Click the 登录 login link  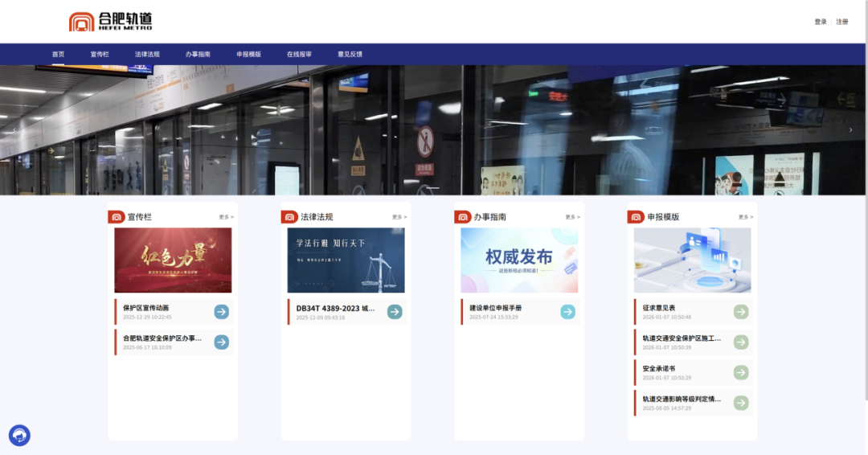(x=820, y=22)
